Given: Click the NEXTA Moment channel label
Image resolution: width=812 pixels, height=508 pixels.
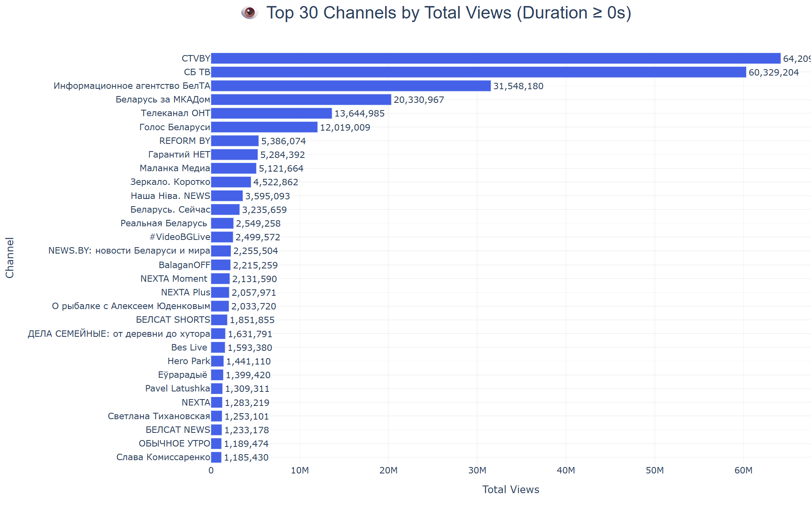Looking at the screenshot, I should coord(174,279).
